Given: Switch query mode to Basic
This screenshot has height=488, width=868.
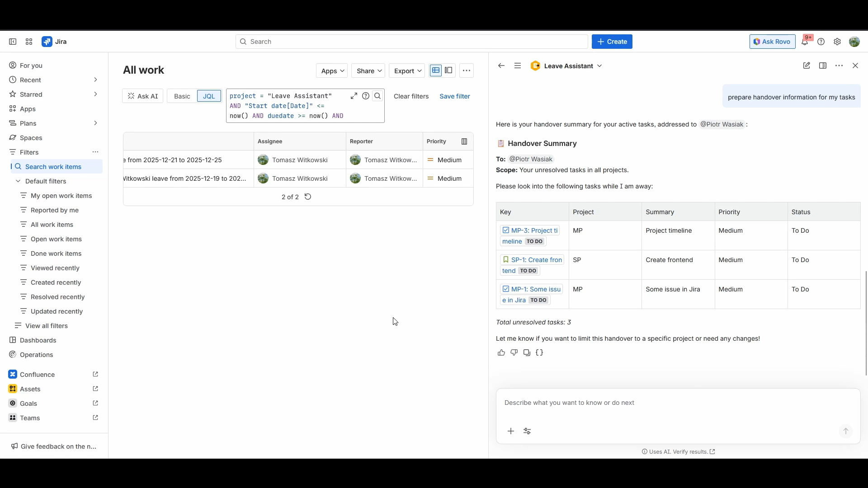Looking at the screenshot, I should click(x=182, y=96).
